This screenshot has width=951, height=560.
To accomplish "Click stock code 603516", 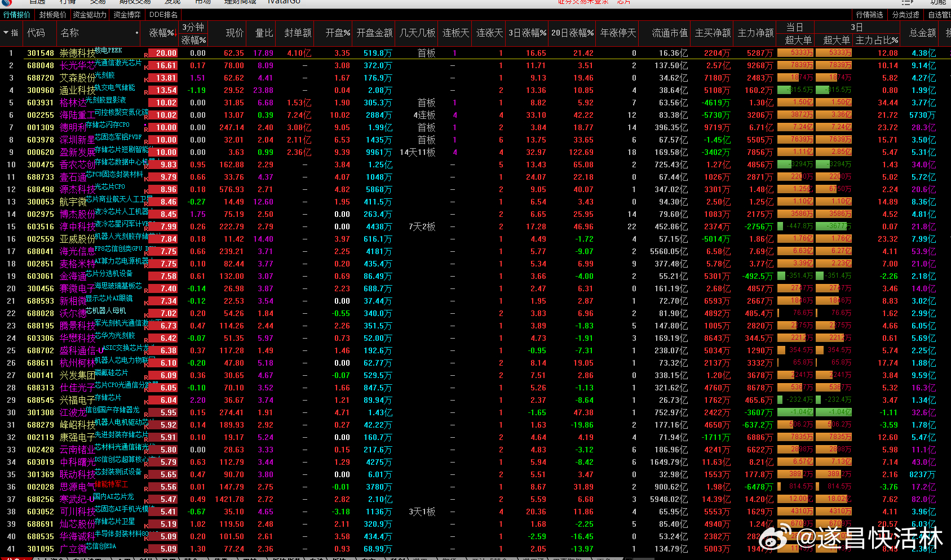I will [x=41, y=226].
